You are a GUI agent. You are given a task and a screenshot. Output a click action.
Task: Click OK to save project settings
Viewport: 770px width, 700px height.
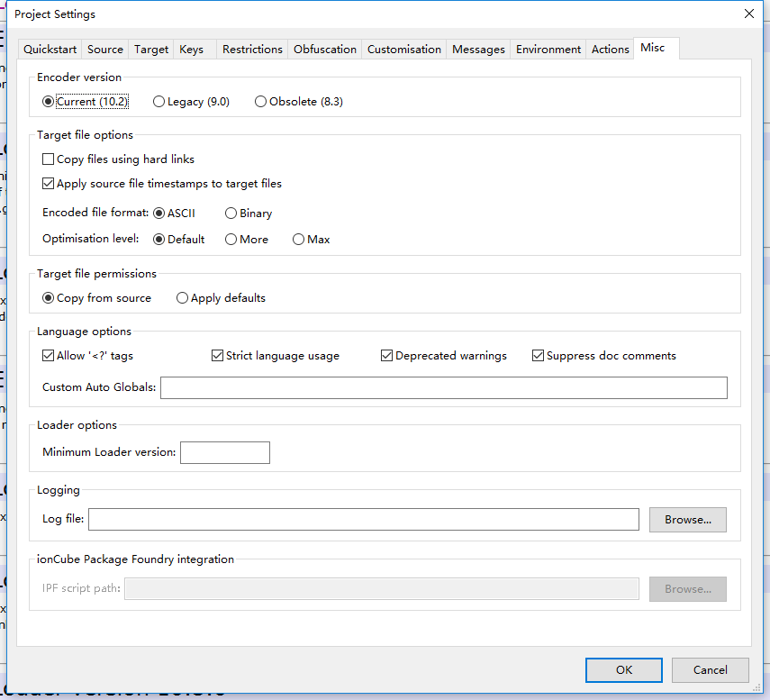coord(623,669)
